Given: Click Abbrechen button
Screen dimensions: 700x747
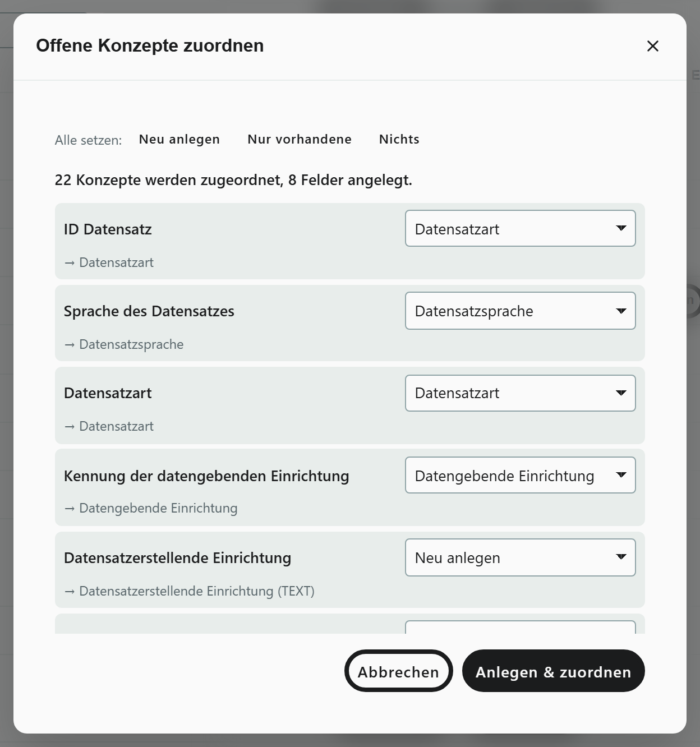Looking at the screenshot, I should pyautogui.click(x=398, y=671).
